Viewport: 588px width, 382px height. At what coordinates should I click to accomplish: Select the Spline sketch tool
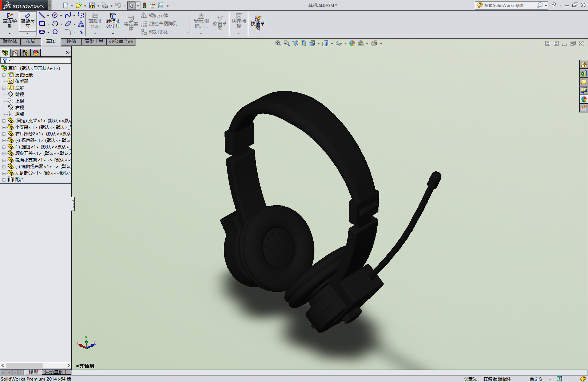pos(68,15)
